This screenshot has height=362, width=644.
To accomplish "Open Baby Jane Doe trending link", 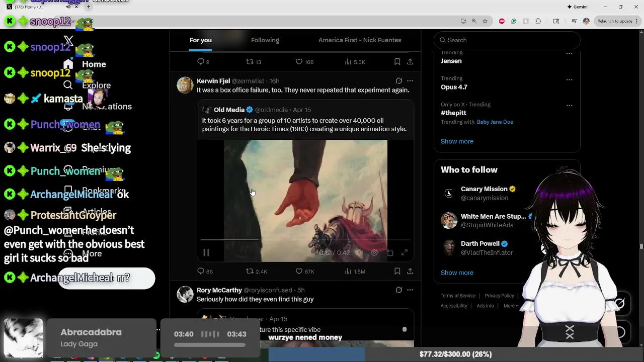I will coord(495,122).
